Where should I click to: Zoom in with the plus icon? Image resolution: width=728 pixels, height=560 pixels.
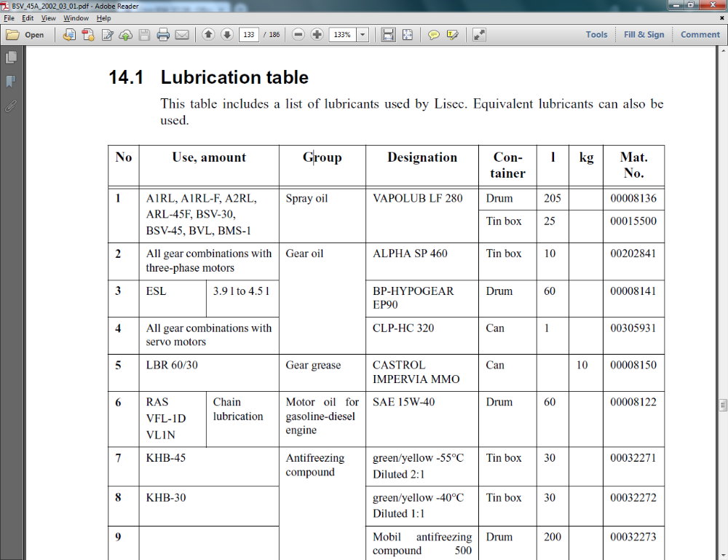click(317, 34)
